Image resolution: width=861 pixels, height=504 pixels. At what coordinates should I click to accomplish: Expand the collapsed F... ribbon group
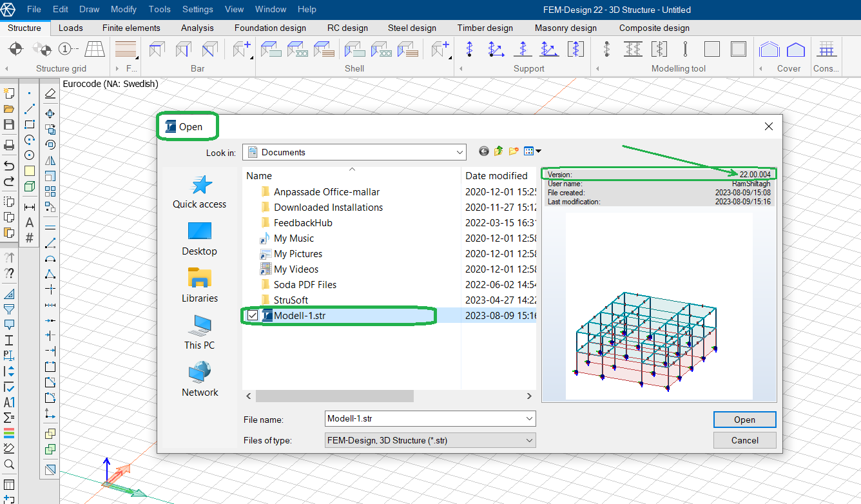[117, 68]
